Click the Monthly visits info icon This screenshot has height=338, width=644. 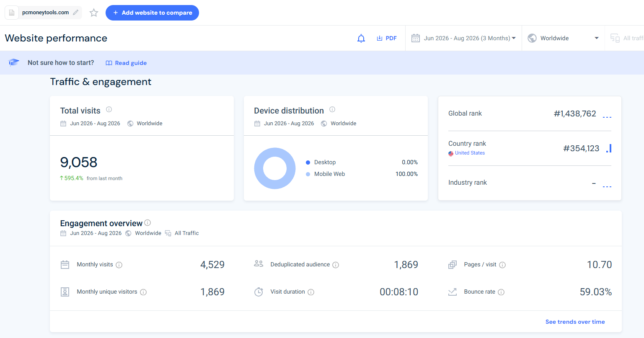click(x=119, y=265)
